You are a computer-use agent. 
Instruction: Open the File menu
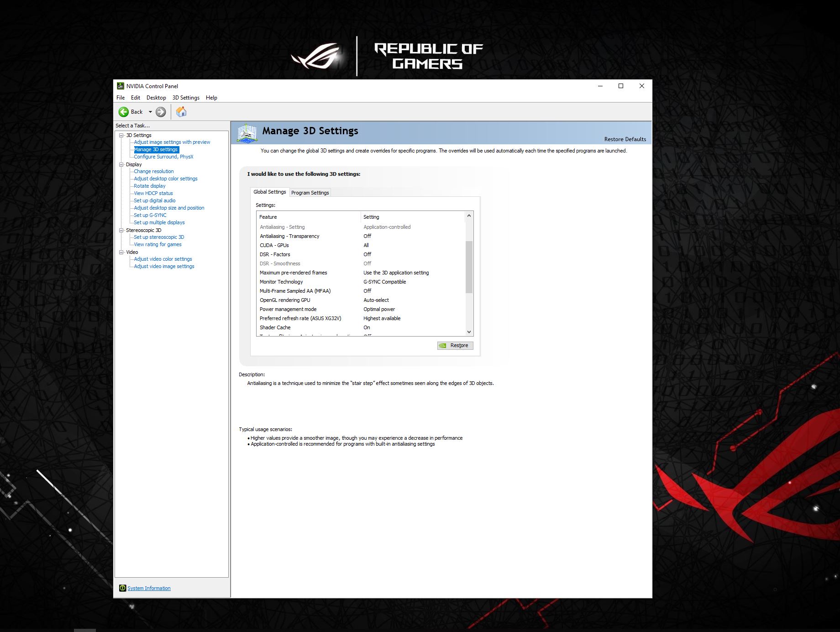[121, 98]
